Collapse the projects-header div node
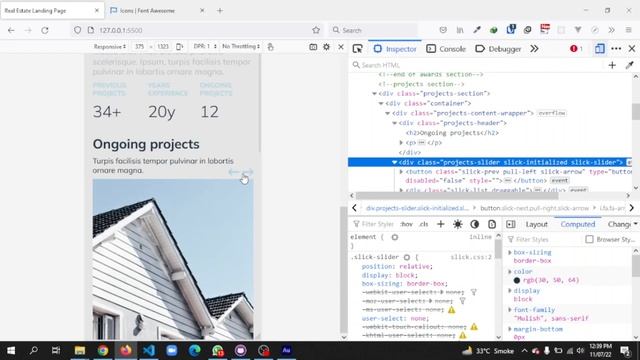This screenshot has width=640, height=360. 395,123
